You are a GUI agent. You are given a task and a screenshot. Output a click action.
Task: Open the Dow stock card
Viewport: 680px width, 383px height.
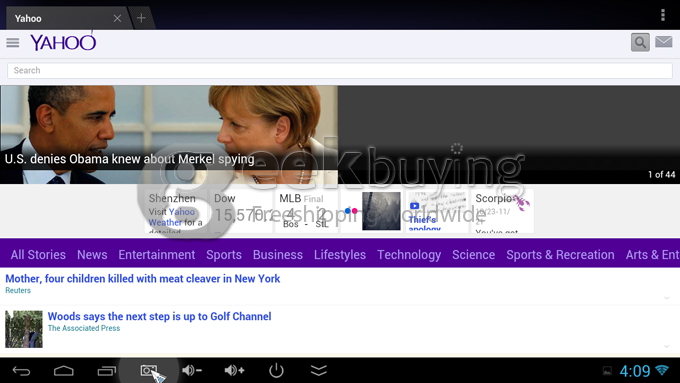point(241,212)
